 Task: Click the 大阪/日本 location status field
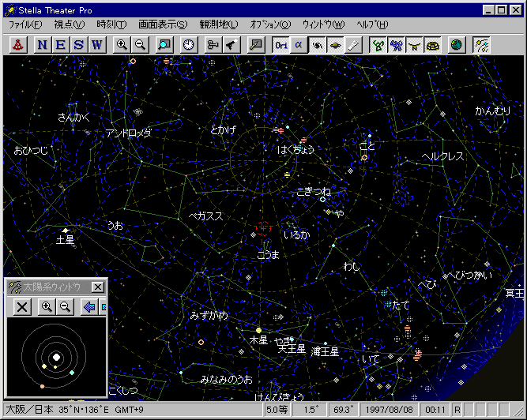point(133,410)
